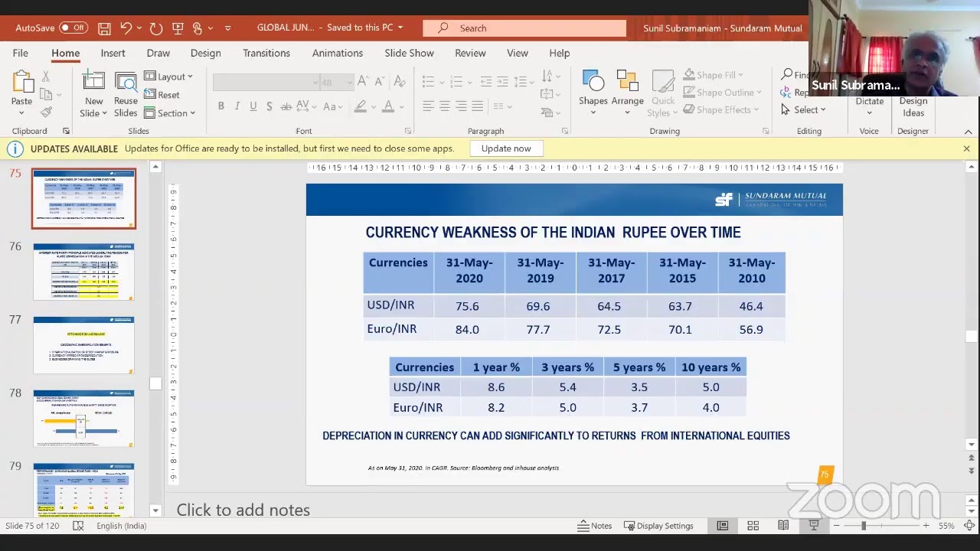Viewport: 980px width, 551px height.
Task: Click to add notes field
Action: 243,510
